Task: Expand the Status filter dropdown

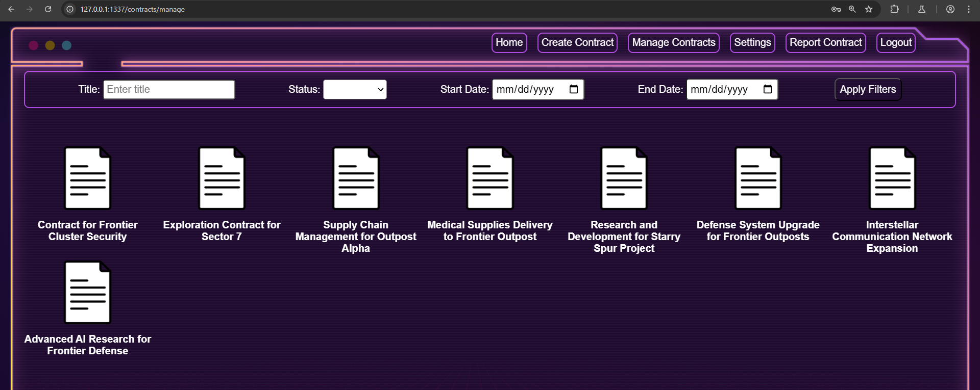Action: click(x=355, y=90)
